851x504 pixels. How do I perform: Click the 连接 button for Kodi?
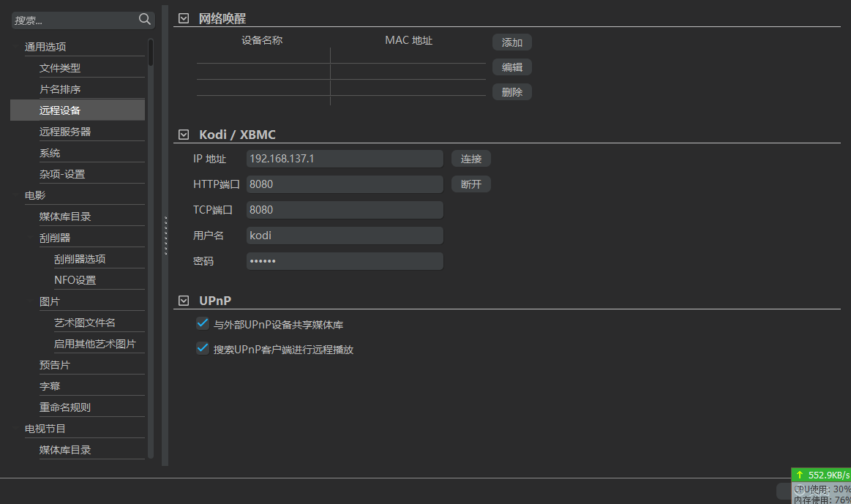click(471, 159)
